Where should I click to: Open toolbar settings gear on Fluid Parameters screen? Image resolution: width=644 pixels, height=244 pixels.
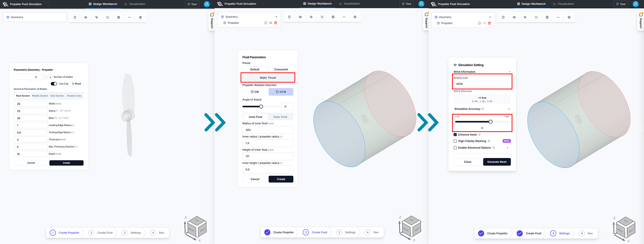[355, 17]
